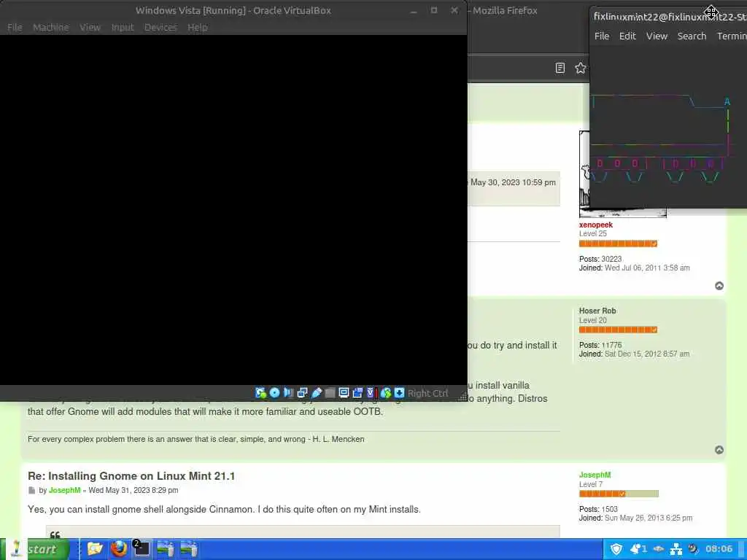Click the network adapters icon in VirtualBox status bar
Screen dimensions: 747x560
(x=302, y=393)
